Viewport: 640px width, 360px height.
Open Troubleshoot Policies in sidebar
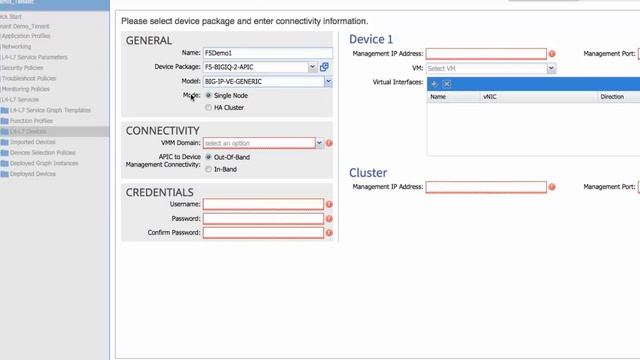tap(29, 78)
